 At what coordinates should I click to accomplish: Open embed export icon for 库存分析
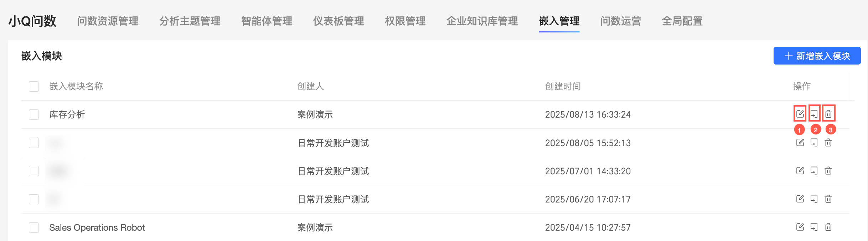814,114
